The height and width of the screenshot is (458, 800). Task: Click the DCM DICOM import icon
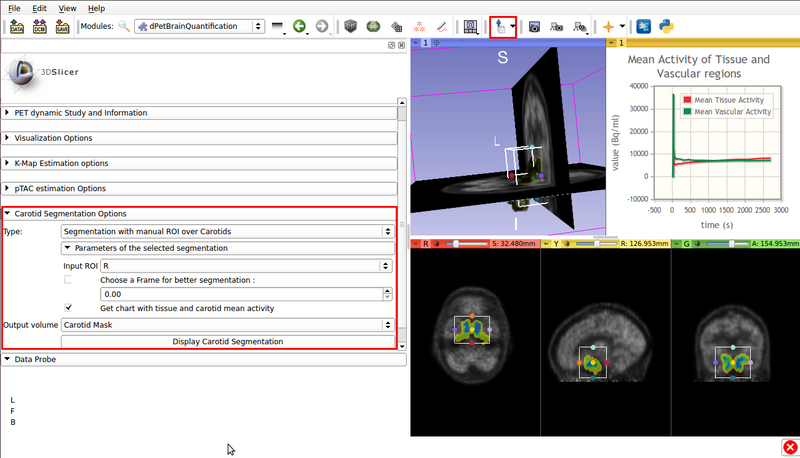40,26
